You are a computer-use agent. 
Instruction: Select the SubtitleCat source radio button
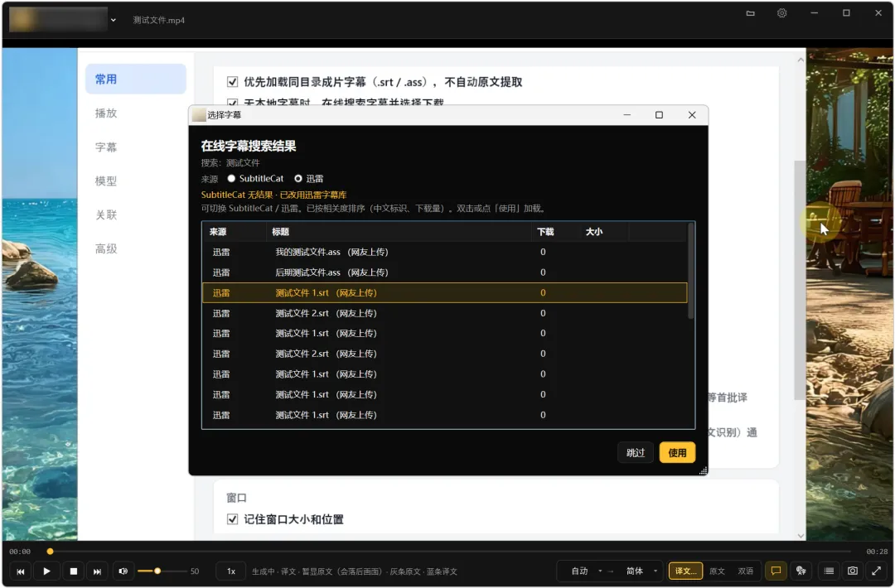[x=231, y=179]
